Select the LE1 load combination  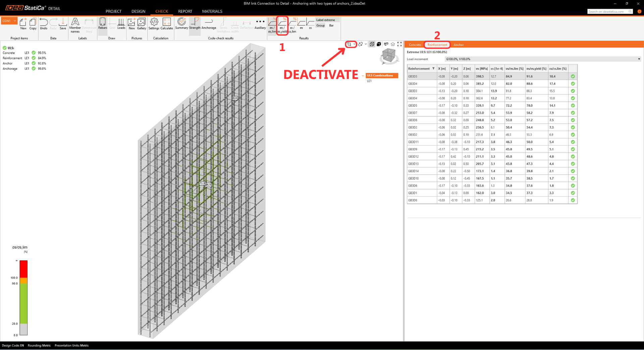click(x=369, y=81)
